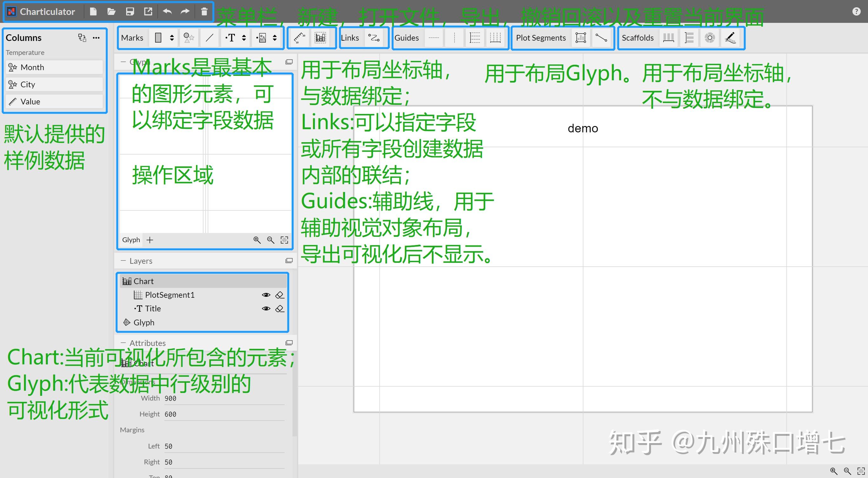Pick the Links connection tool

(374, 38)
